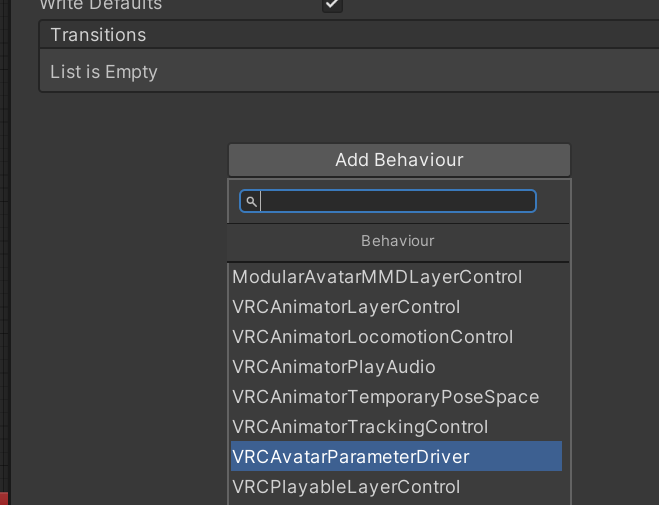This screenshot has width=659, height=505.
Task: Choose VRCAnimatorTrackingControl in the list
Action: [x=360, y=427]
